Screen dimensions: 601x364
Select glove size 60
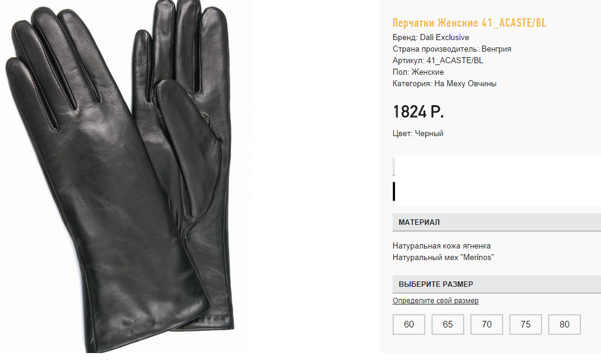tap(408, 325)
